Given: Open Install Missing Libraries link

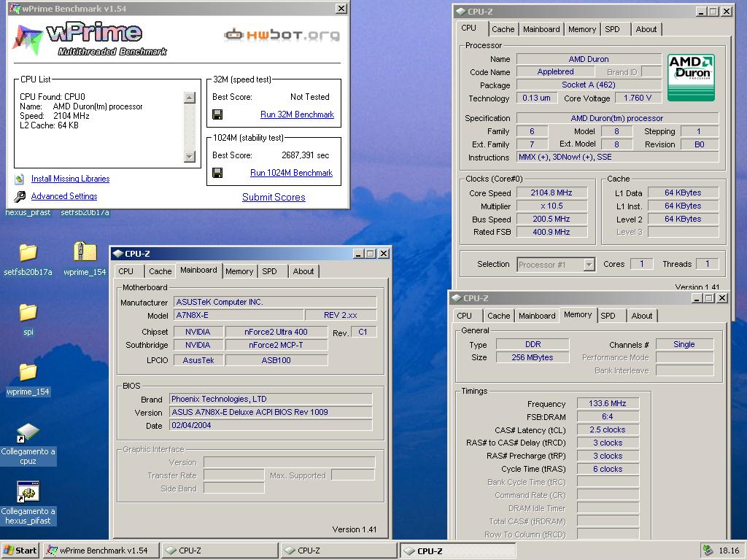Looking at the screenshot, I should (x=70, y=179).
